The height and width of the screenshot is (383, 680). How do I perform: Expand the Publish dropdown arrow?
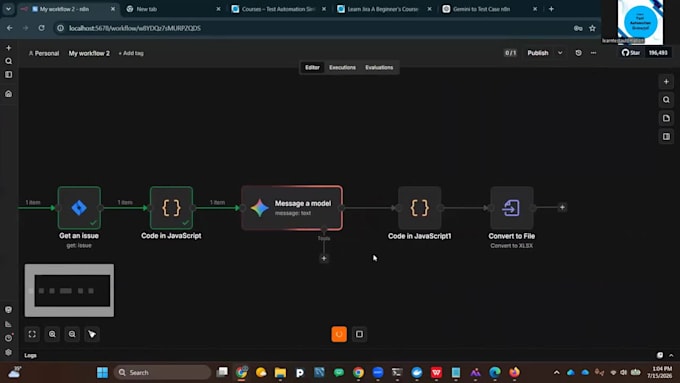560,53
